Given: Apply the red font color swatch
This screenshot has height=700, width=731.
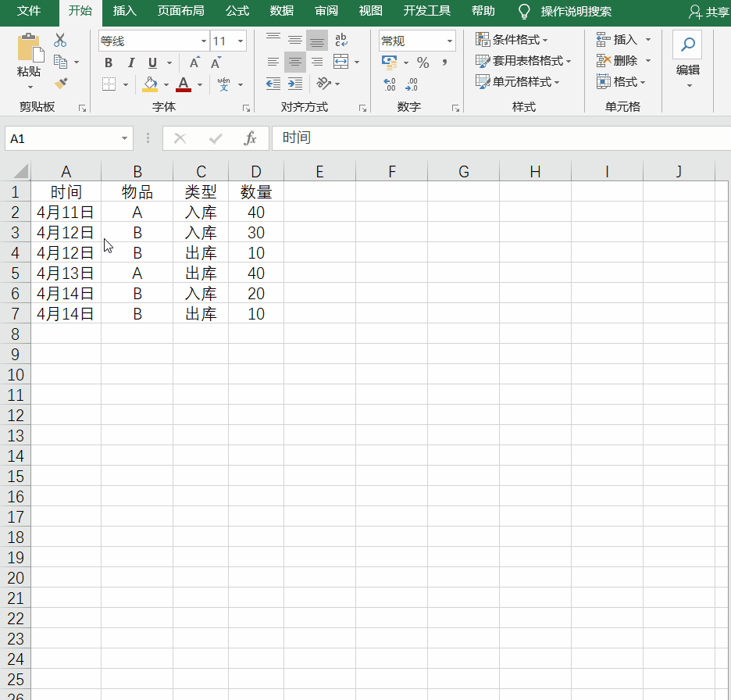Looking at the screenshot, I should (184, 84).
